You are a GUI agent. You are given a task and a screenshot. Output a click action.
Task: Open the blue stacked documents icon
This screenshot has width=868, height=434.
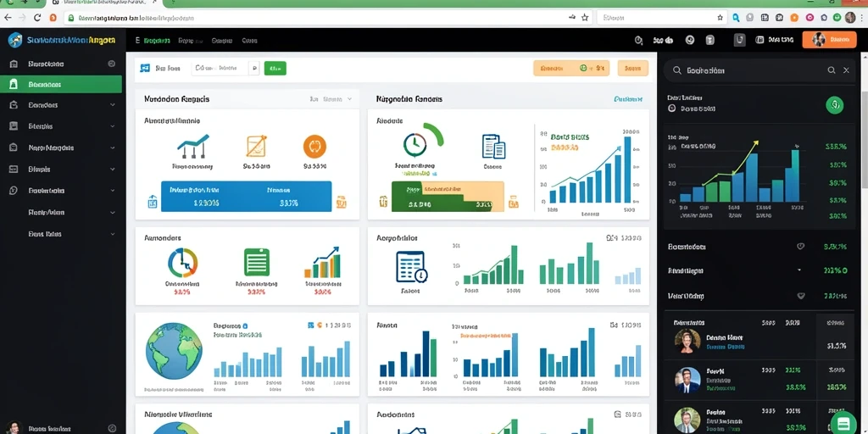click(x=493, y=147)
